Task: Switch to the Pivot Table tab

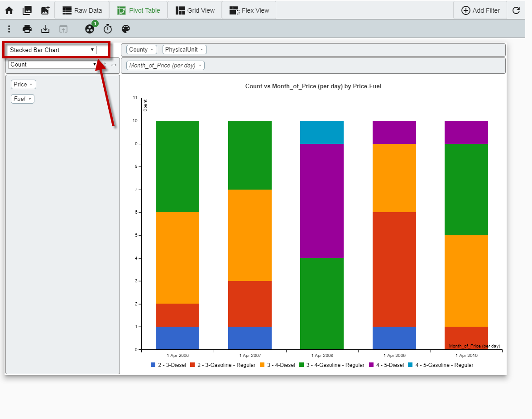Action: [x=138, y=10]
